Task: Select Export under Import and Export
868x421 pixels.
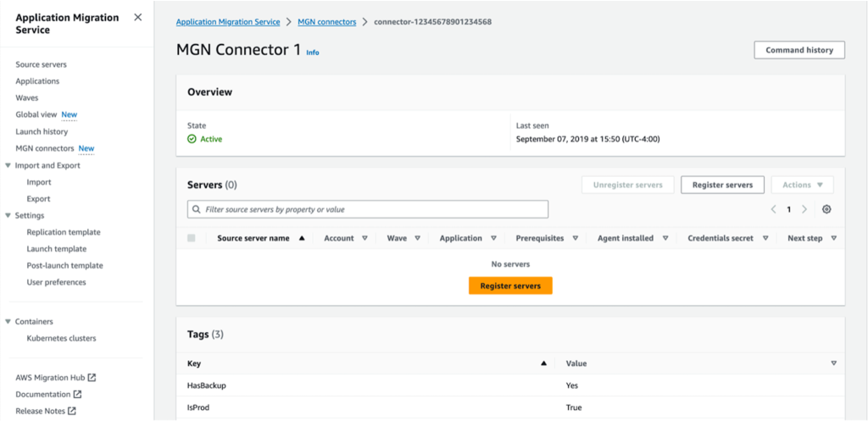Action: click(38, 198)
